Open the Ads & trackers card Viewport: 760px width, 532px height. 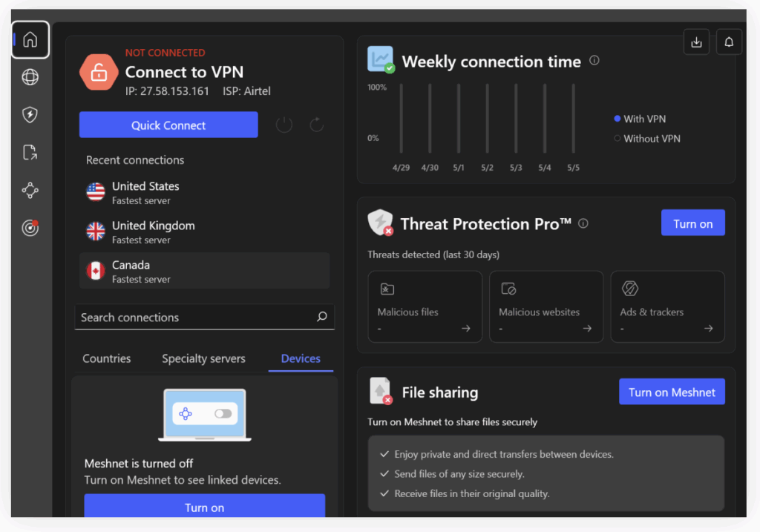(x=667, y=306)
